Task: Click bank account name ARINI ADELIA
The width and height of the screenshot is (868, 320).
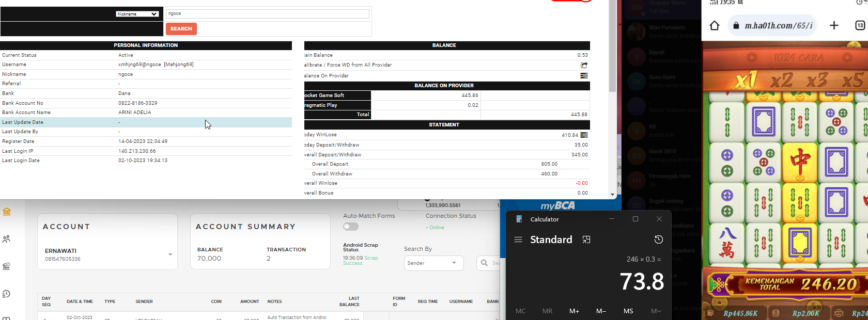Action: [135, 113]
